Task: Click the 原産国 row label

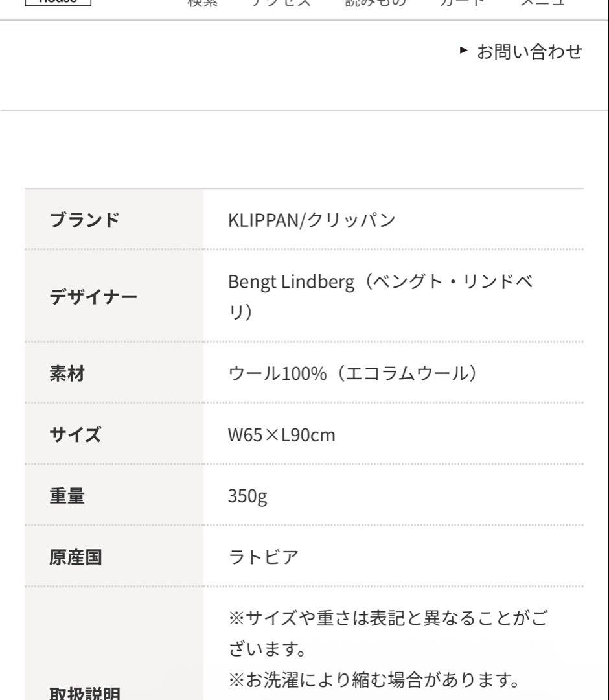Action: pyautogui.click(x=76, y=557)
